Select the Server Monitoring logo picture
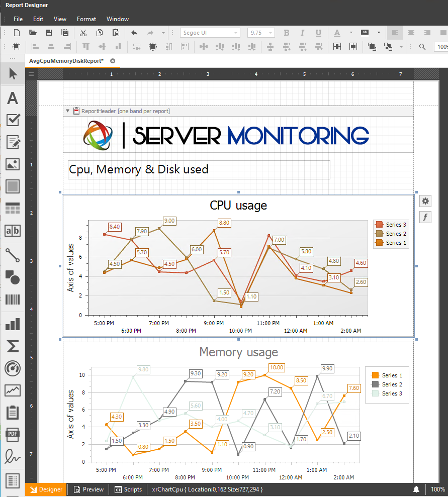448x497 pixels. coord(226,135)
